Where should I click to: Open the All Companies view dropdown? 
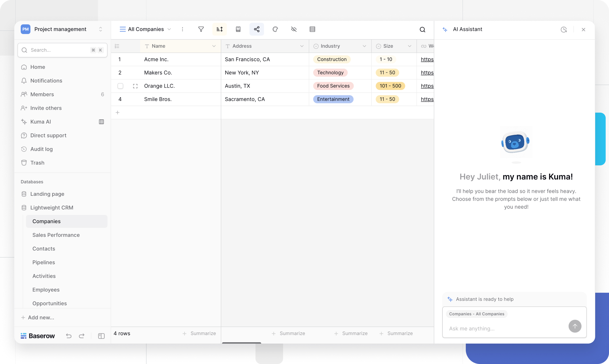(169, 29)
